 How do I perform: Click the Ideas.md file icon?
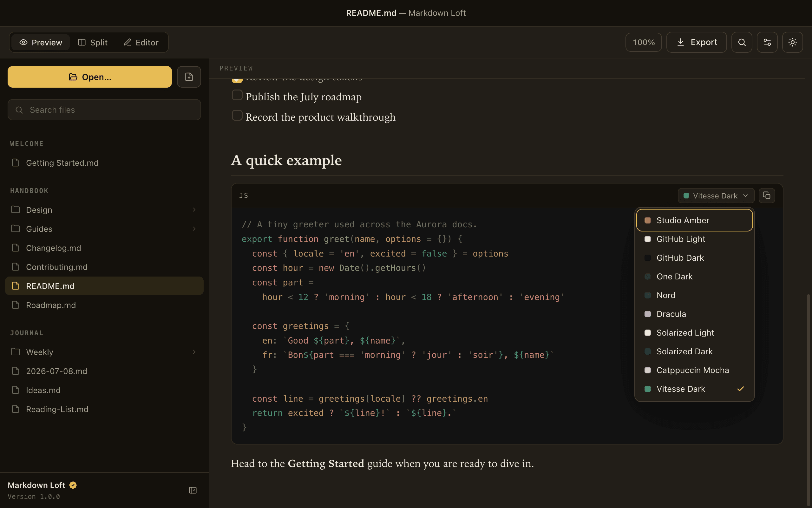click(16, 390)
